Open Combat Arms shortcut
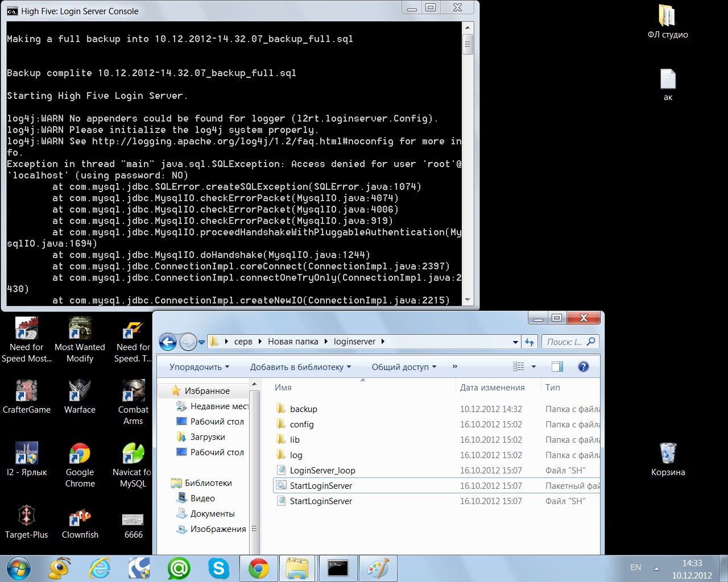Image resolution: width=728 pixels, height=582 pixels. tap(133, 402)
